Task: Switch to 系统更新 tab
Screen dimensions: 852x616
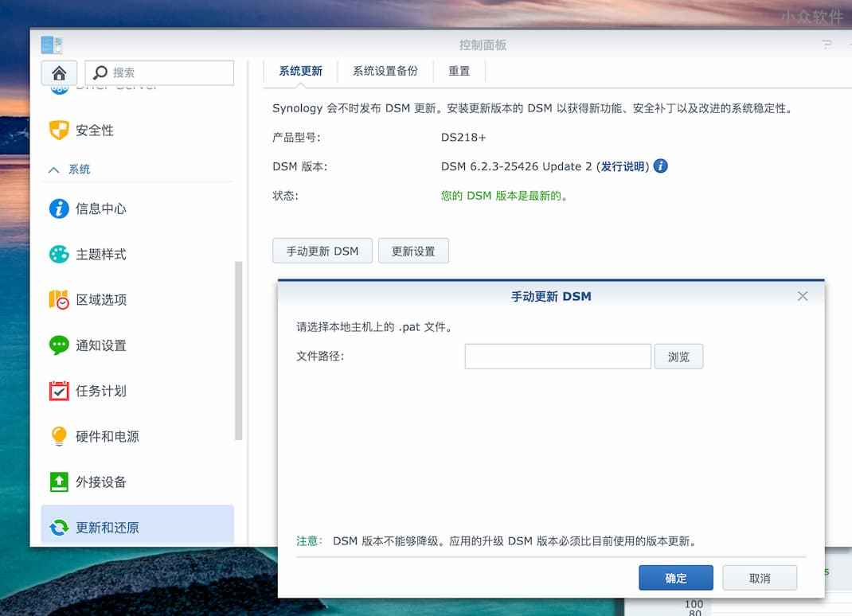Action: coord(300,71)
